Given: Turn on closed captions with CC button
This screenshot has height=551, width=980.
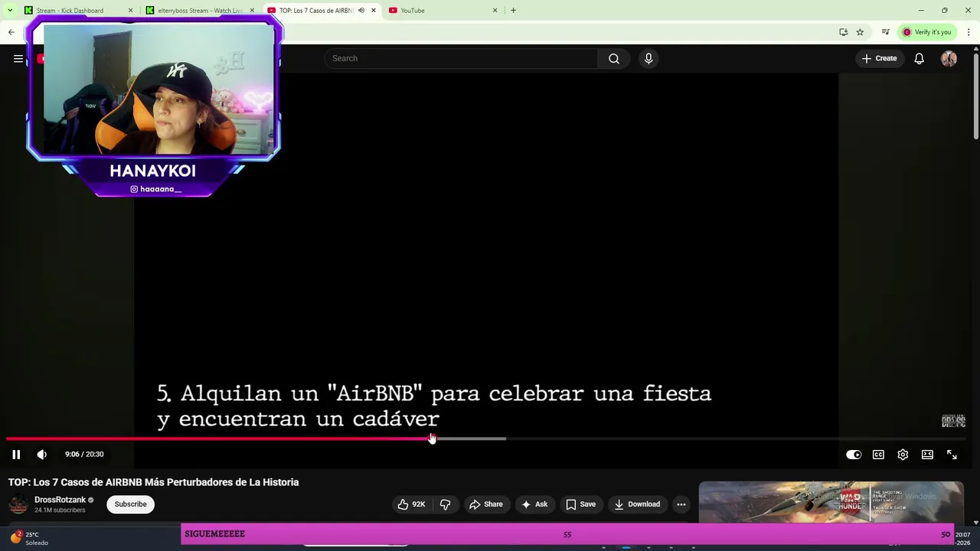Looking at the screenshot, I should click(x=878, y=455).
